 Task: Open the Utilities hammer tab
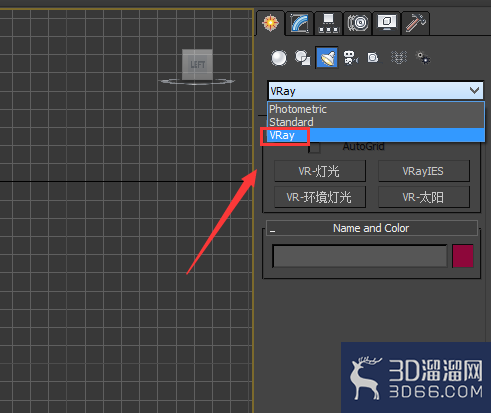click(x=415, y=23)
